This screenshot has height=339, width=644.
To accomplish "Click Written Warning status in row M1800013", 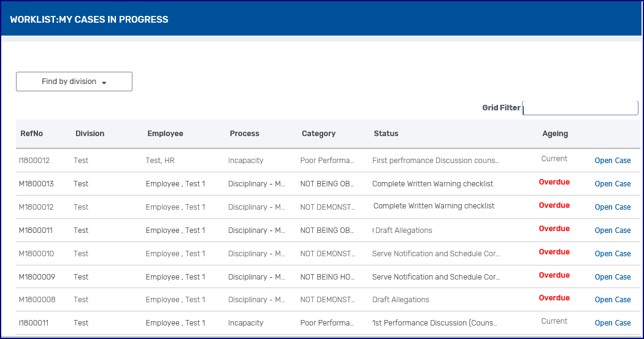I will click(x=432, y=184).
